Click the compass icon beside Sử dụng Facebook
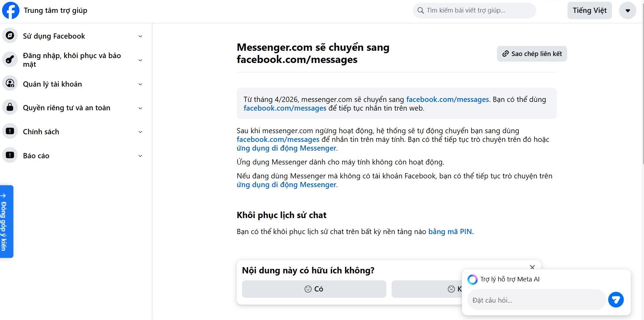Image resolution: width=644 pixels, height=320 pixels. pos(10,35)
